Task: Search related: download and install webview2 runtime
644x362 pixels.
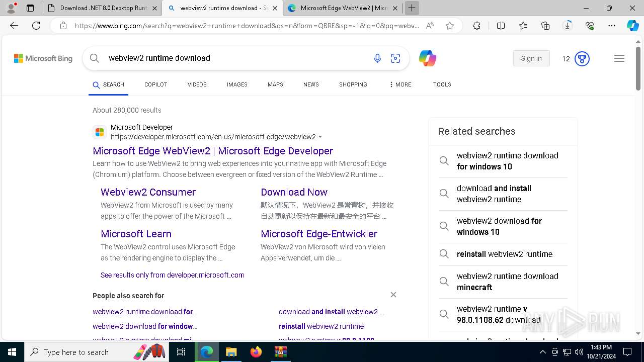Action: click(x=503, y=194)
